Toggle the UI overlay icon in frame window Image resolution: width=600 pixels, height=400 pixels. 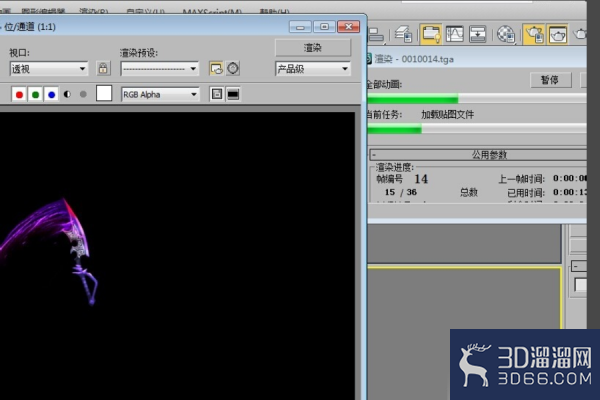[x=217, y=94]
